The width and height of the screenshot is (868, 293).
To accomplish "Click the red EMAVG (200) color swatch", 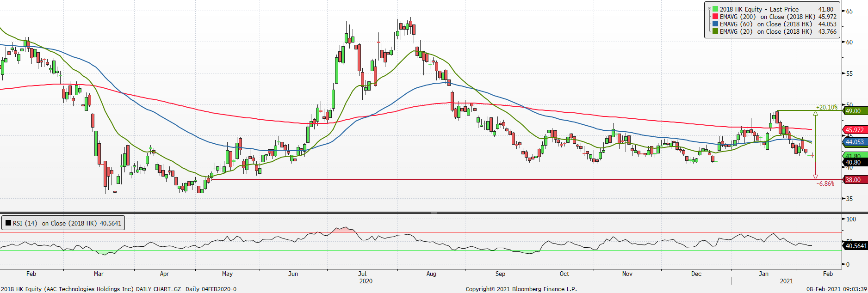I will [715, 16].
